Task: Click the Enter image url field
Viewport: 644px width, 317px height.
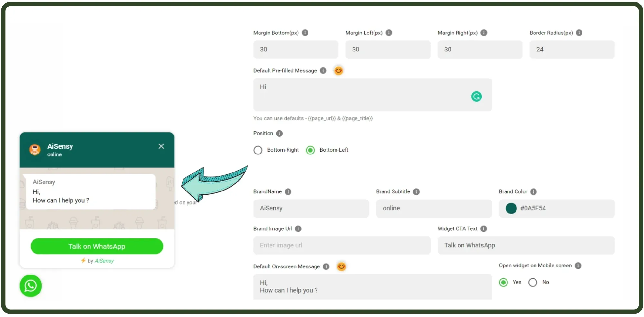Action: coord(342,246)
